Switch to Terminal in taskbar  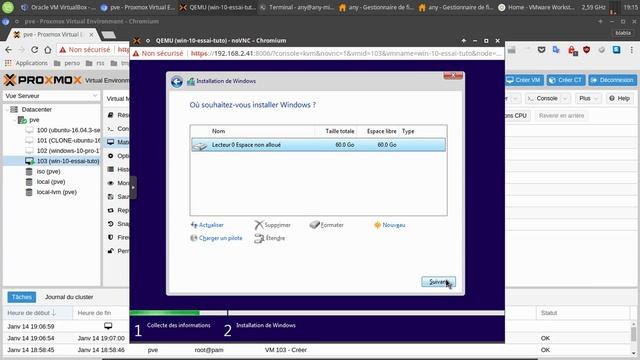tap(297, 7)
